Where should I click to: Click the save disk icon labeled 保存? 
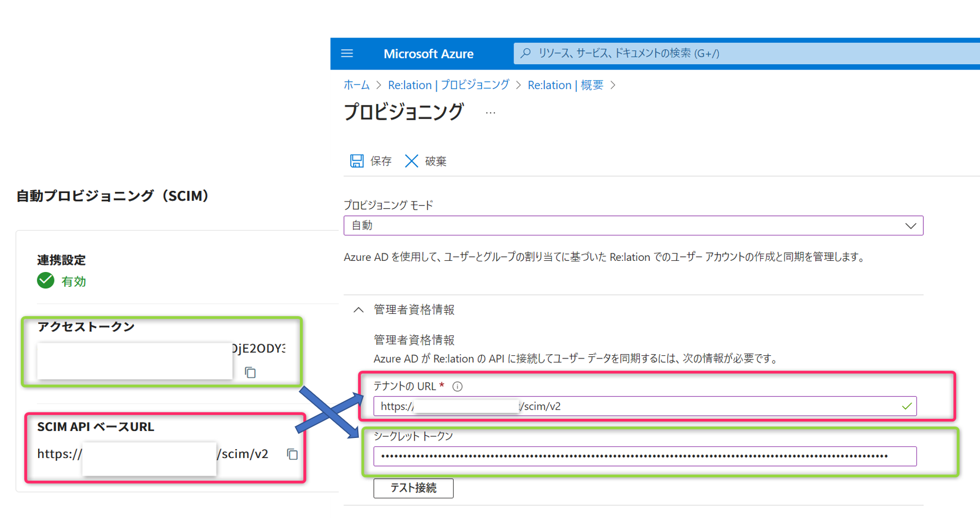coord(357,161)
